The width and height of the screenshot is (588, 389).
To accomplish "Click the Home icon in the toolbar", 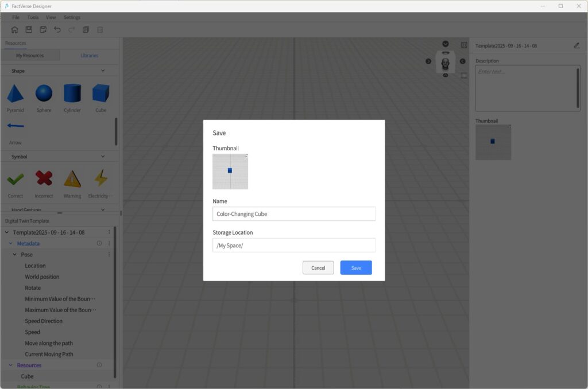I will click(15, 30).
